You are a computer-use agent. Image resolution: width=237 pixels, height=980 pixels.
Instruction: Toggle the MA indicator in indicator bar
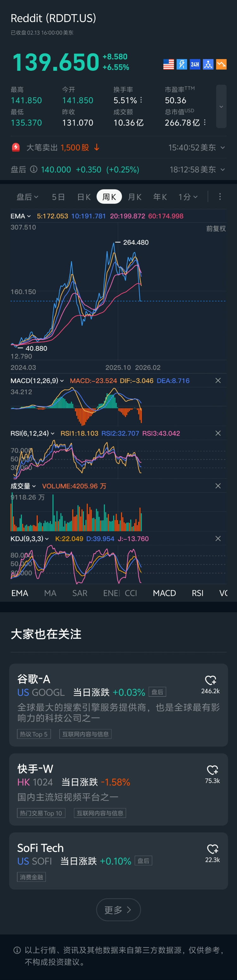coord(50,593)
